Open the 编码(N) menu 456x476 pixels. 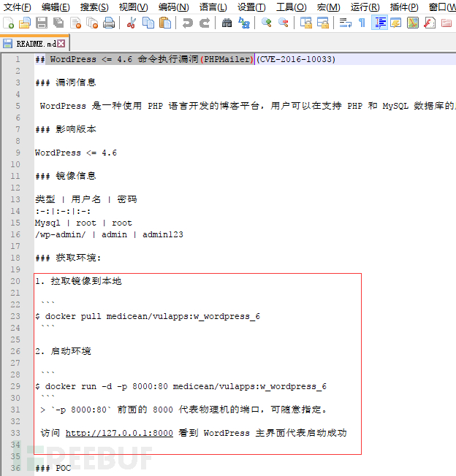[x=173, y=7]
